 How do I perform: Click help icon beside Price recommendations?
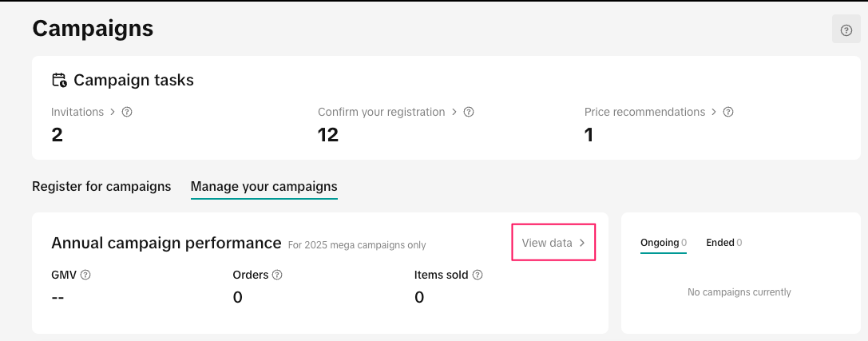(728, 112)
